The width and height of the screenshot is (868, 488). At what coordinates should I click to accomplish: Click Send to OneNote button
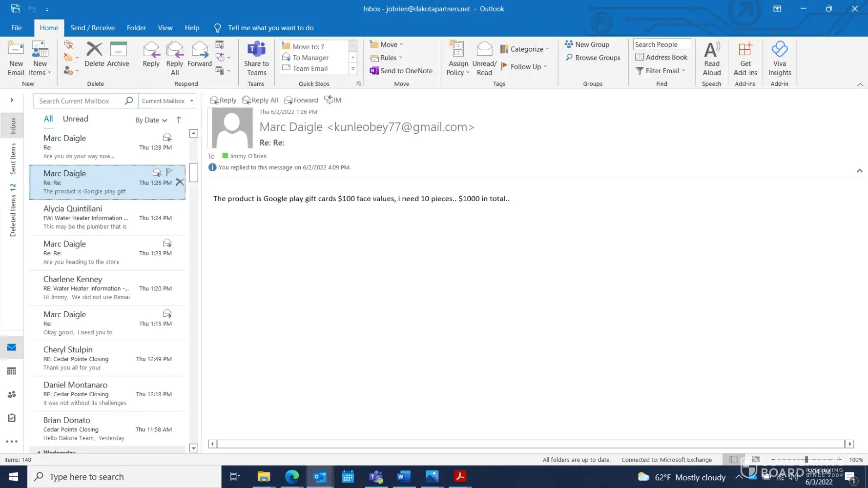point(401,71)
